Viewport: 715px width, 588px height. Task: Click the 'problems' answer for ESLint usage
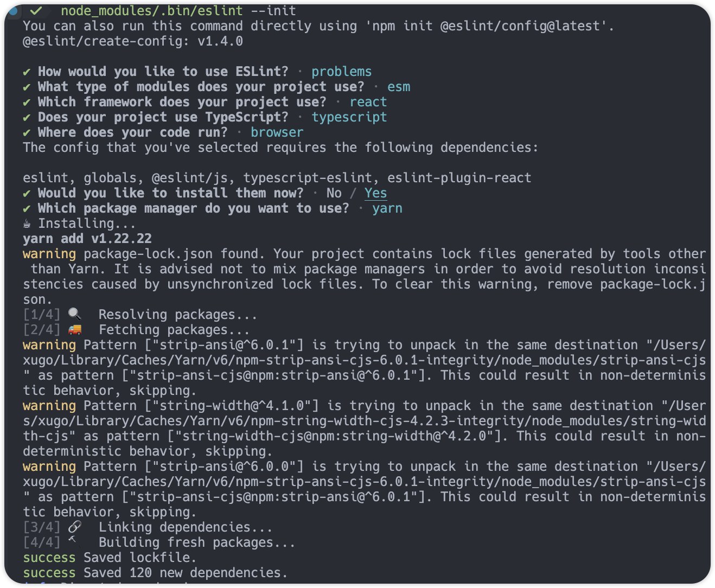(x=341, y=72)
